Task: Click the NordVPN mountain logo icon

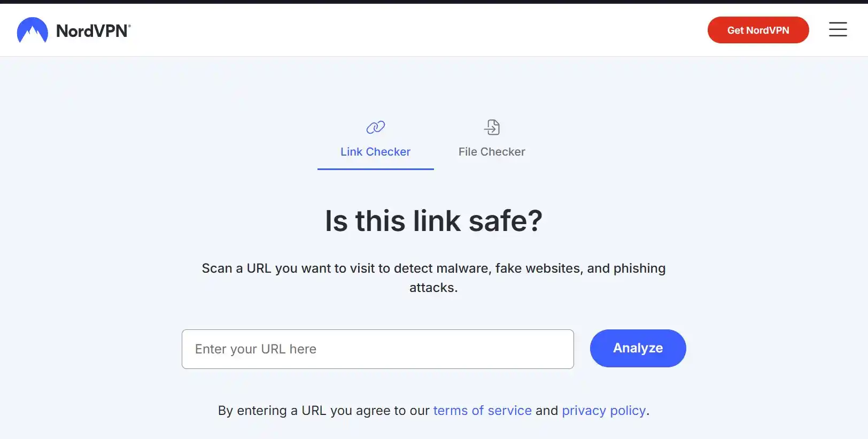Action: (32, 30)
